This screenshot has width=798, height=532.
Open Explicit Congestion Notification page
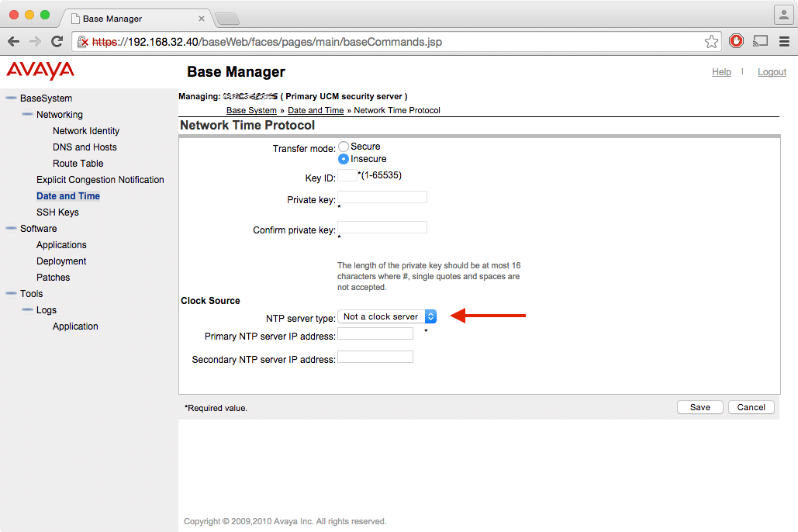click(100, 180)
